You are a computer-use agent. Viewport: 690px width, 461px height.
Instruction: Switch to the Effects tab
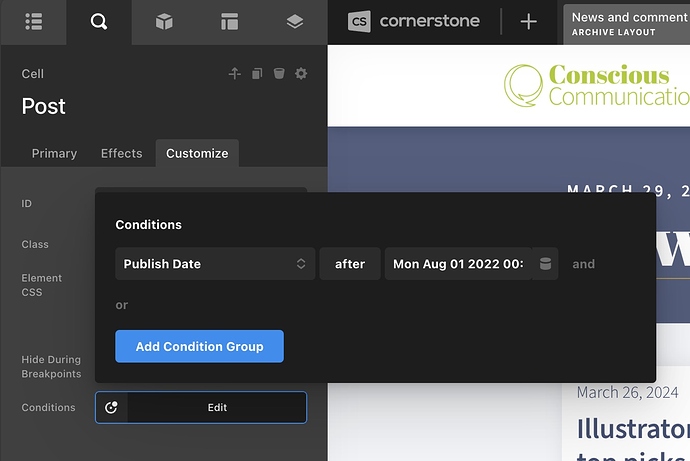(x=121, y=153)
